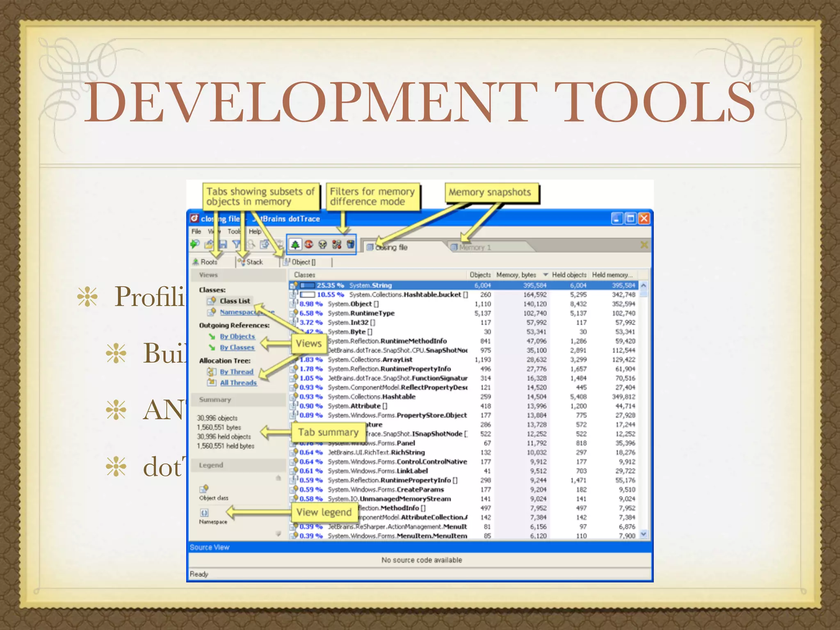Maximize the dotTrace window
840x630 pixels.
[x=631, y=219]
